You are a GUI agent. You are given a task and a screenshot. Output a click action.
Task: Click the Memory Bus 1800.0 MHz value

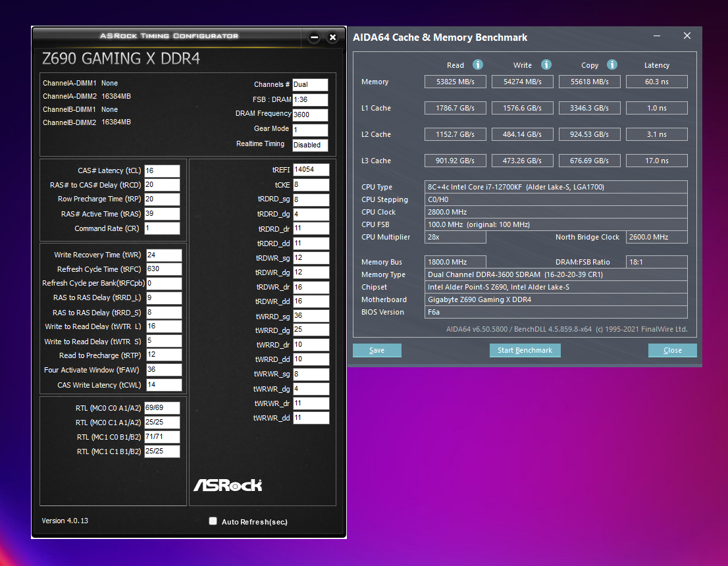pyautogui.click(x=455, y=262)
